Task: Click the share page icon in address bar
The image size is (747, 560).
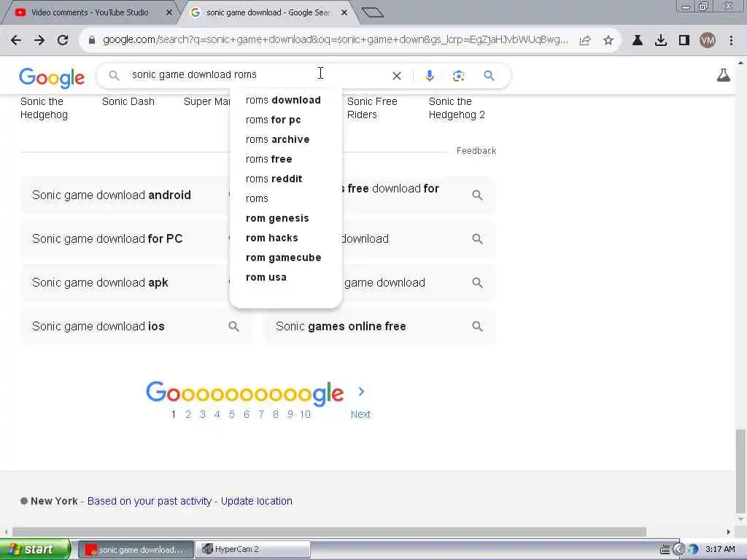Action: [x=585, y=41]
